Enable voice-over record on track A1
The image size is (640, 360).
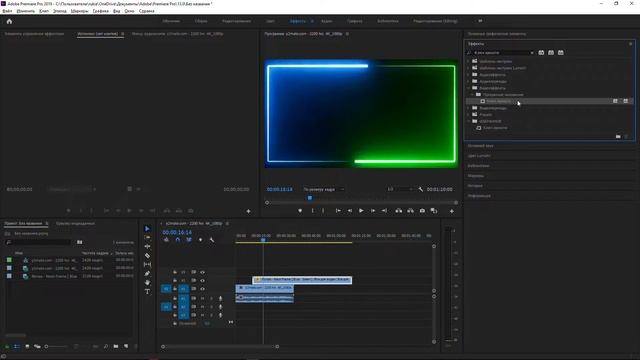(x=220, y=299)
